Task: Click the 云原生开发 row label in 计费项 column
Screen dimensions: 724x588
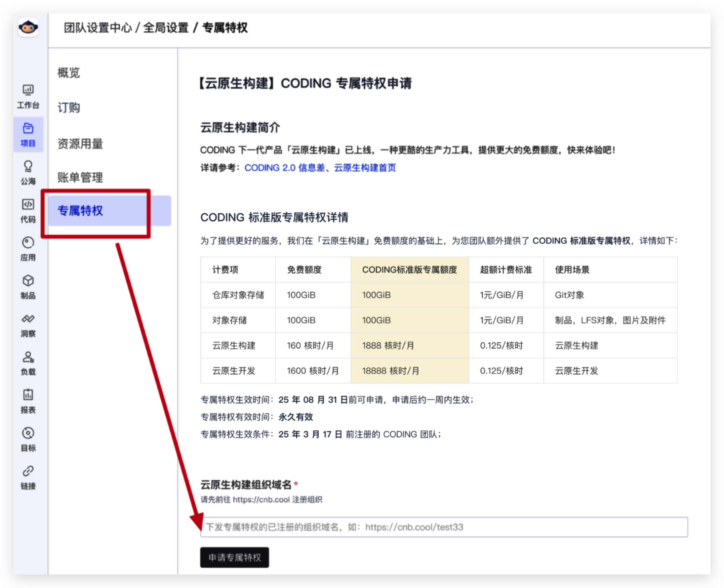Action: point(234,371)
